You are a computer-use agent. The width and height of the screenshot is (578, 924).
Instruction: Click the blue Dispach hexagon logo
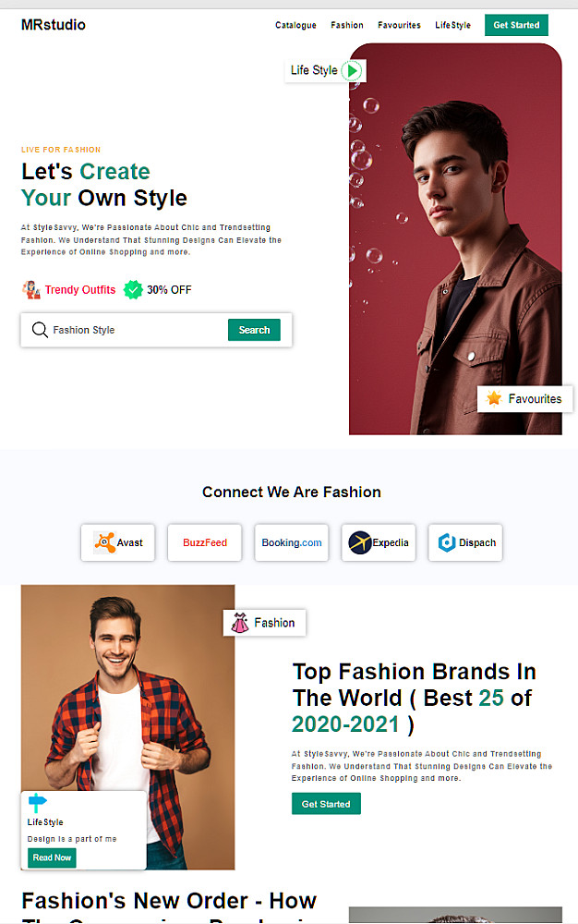coord(447,542)
